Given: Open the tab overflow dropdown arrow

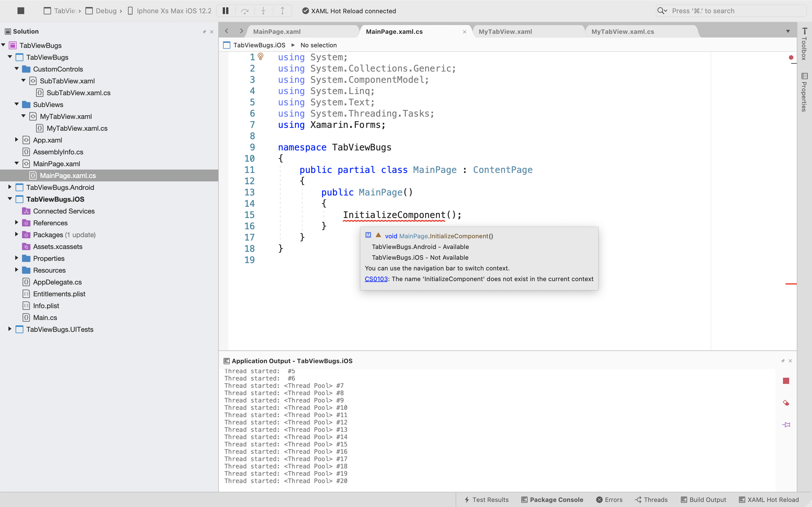Looking at the screenshot, I should pyautogui.click(x=788, y=31).
